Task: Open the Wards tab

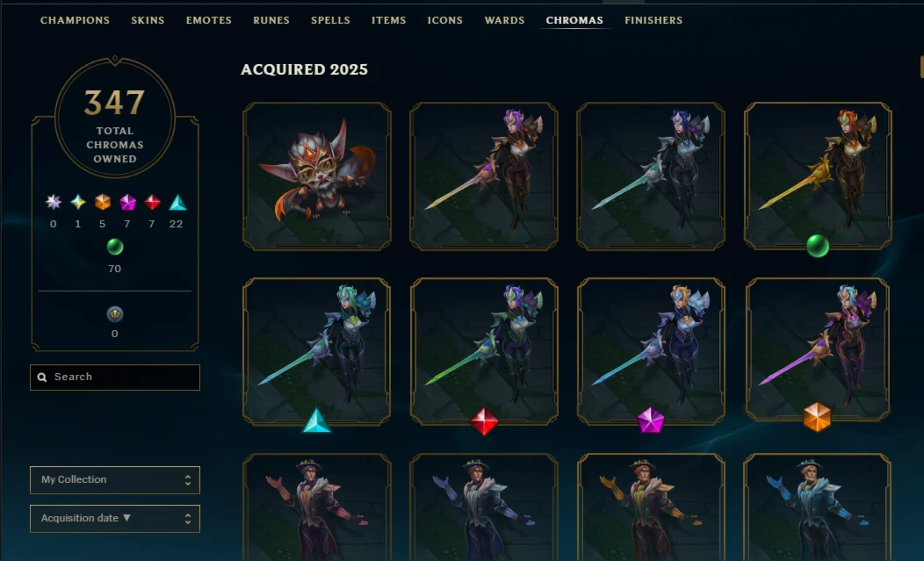Action: coord(504,20)
